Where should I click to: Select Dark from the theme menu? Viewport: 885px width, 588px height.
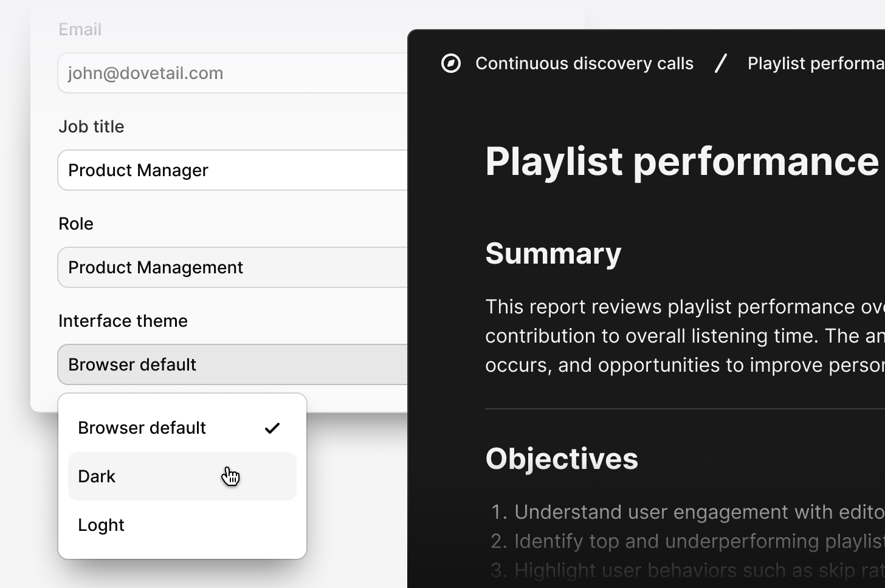152,476
